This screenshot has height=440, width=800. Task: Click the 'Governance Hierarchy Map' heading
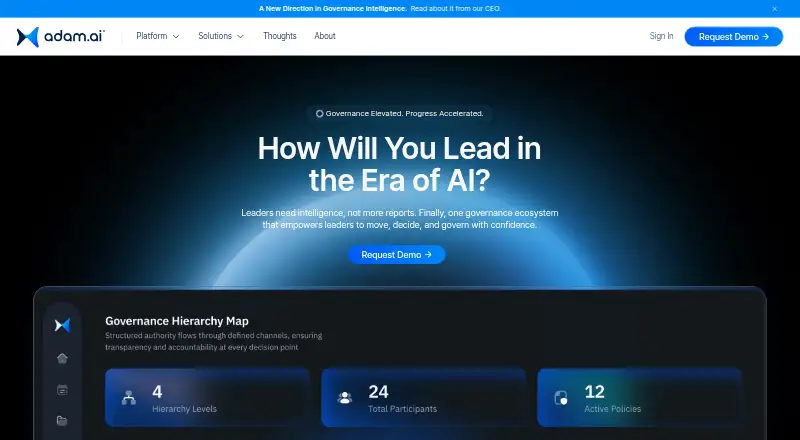pyautogui.click(x=177, y=321)
